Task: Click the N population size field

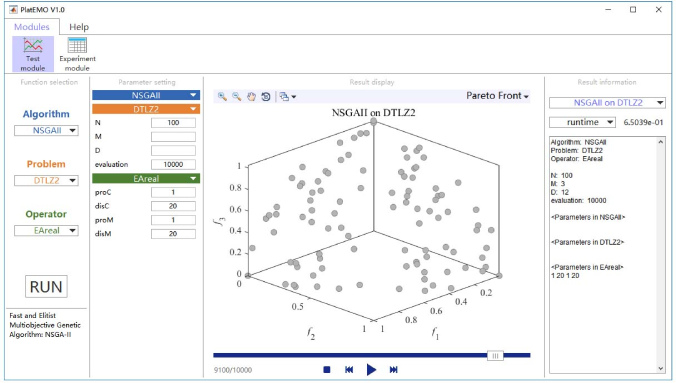Action: pyautogui.click(x=173, y=123)
